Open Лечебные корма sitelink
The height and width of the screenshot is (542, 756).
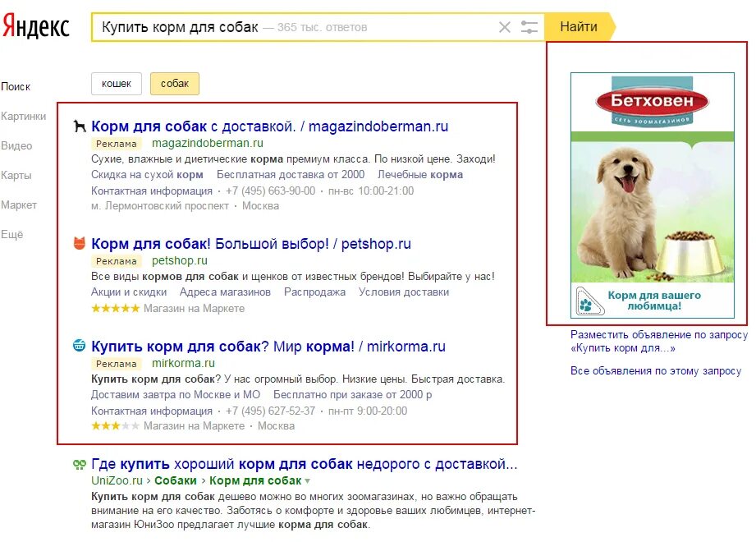point(420,175)
